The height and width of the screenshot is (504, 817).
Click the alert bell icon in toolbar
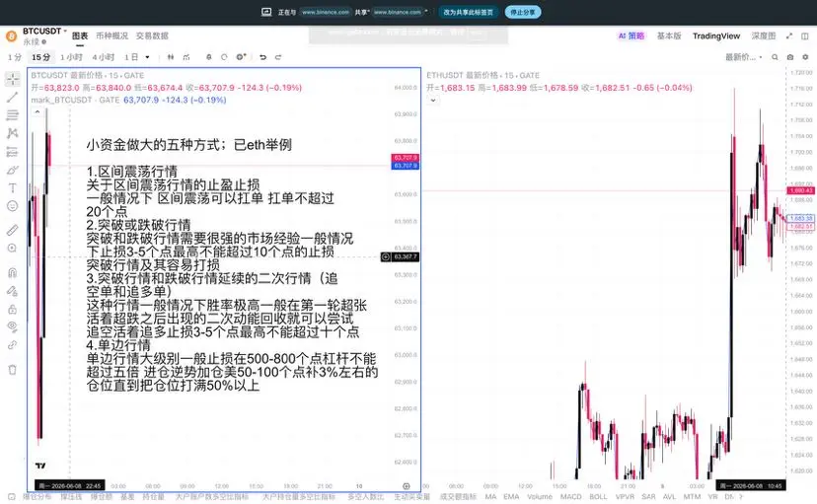click(208, 57)
